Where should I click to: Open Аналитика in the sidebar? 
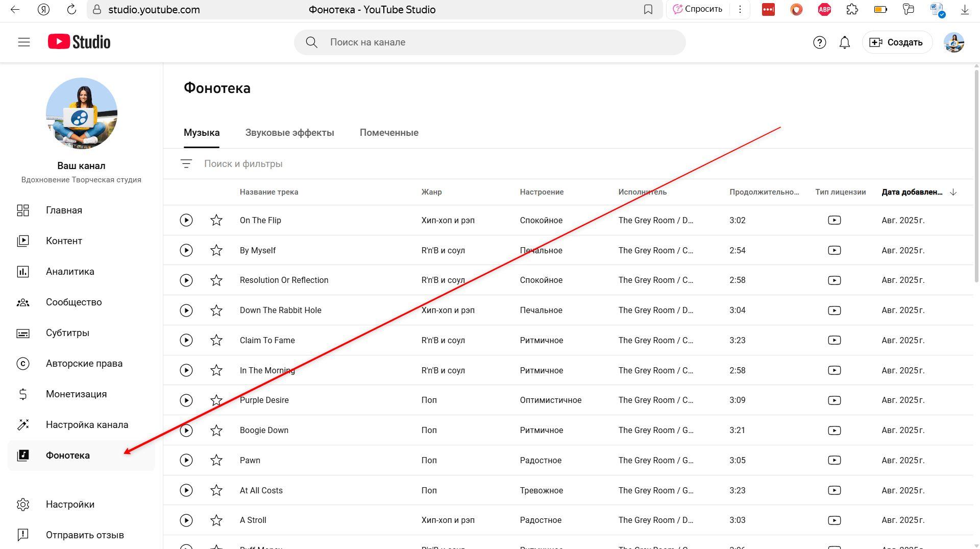click(x=81, y=272)
